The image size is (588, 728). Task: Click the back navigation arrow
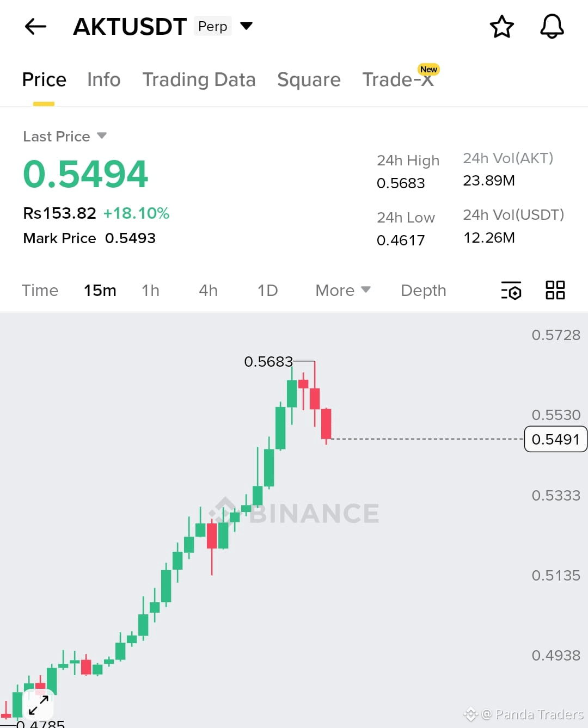pos(35,26)
